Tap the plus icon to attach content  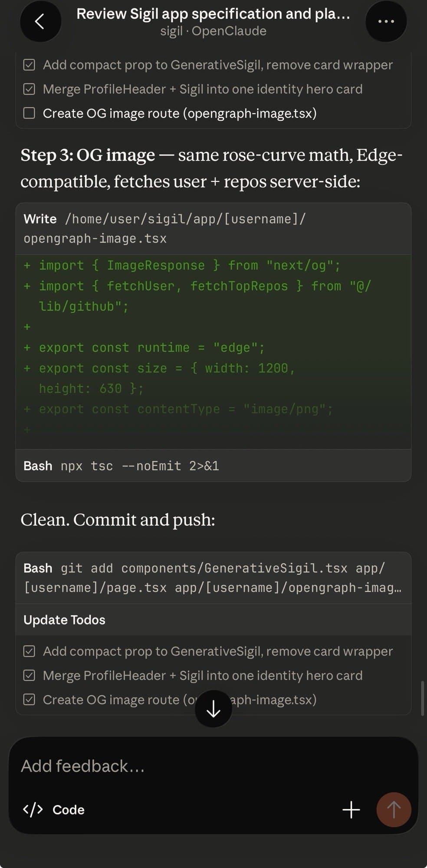point(351,810)
